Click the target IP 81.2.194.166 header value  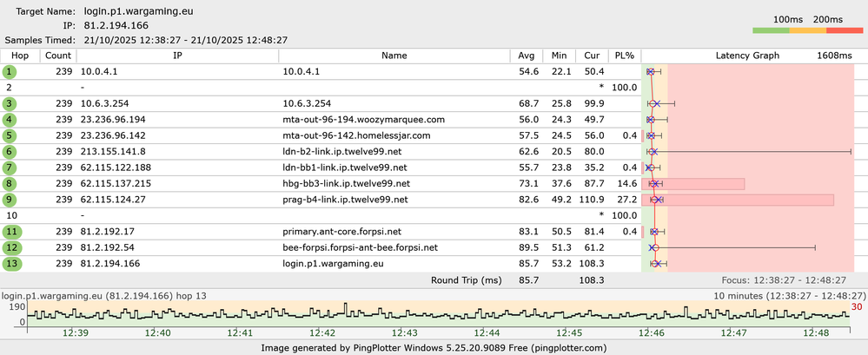click(116, 25)
